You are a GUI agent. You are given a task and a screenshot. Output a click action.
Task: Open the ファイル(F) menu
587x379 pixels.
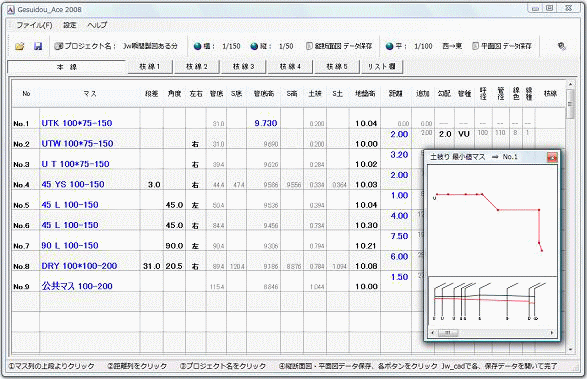(x=34, y=25)
